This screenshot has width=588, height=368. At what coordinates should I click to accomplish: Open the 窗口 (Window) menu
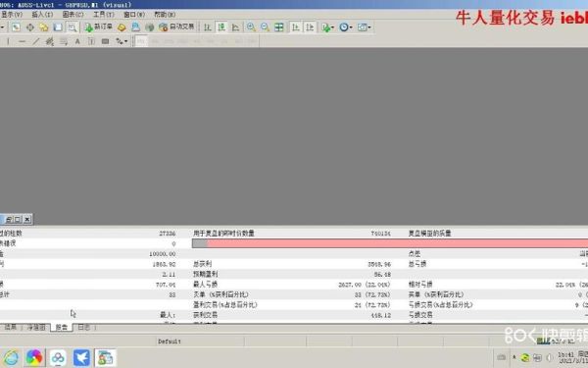(134, 15)
